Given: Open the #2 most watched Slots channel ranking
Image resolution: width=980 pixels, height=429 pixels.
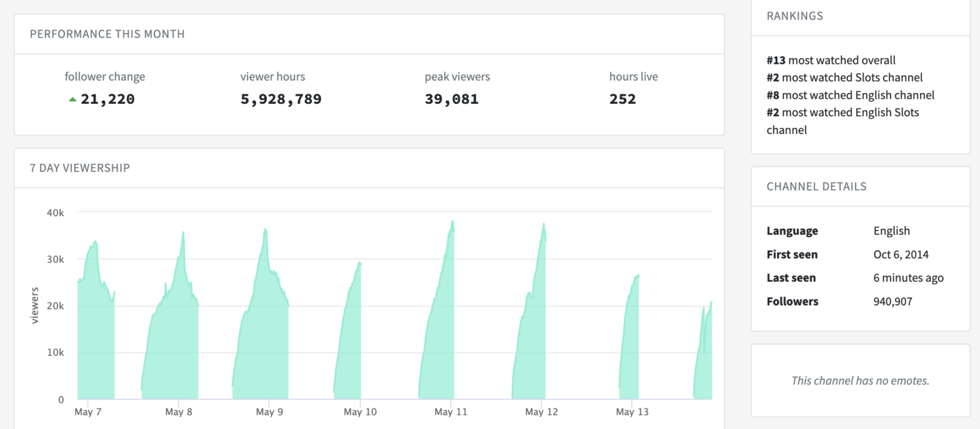Looking at the screenshot, I should 844,77.
